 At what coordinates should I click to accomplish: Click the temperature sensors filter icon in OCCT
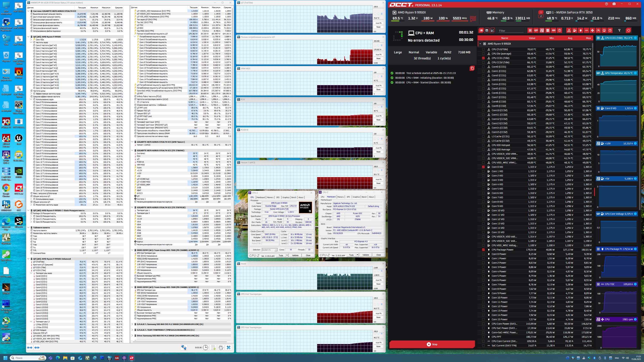(569, 30)
